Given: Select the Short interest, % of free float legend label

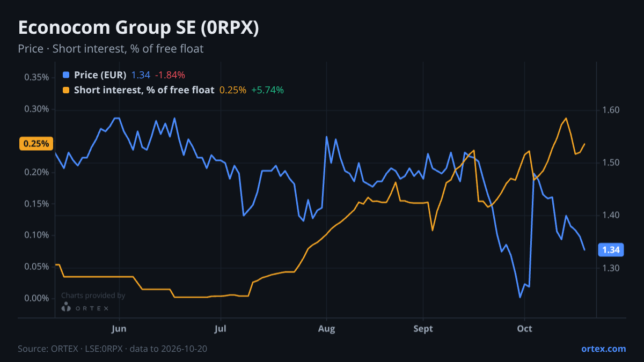Looking at the screenshot, I should coord(144,90).
